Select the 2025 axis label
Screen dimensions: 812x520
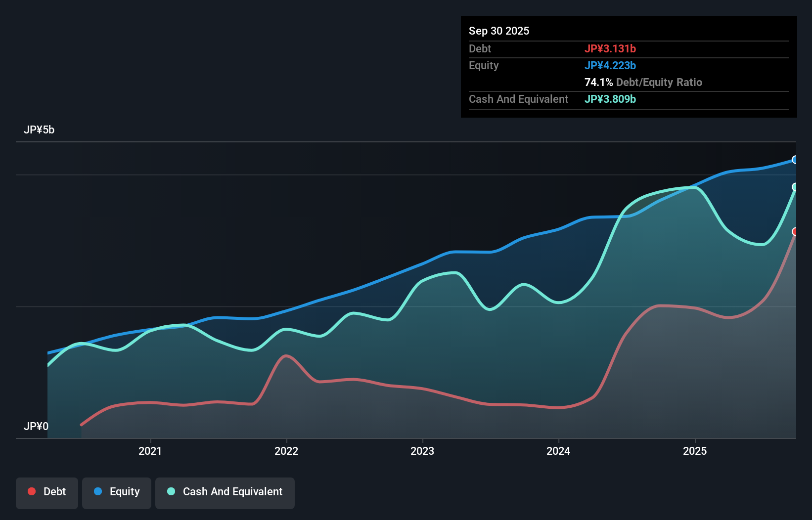(695, 451)
